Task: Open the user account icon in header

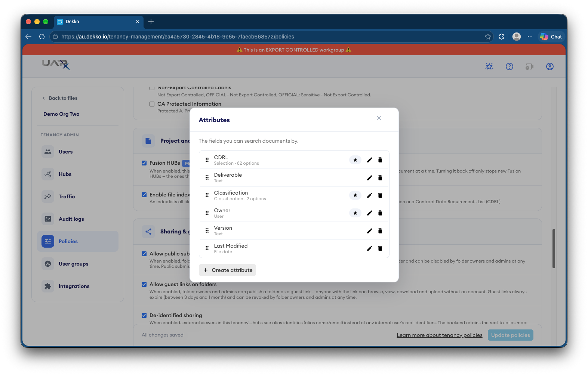Action: point(550,66)
